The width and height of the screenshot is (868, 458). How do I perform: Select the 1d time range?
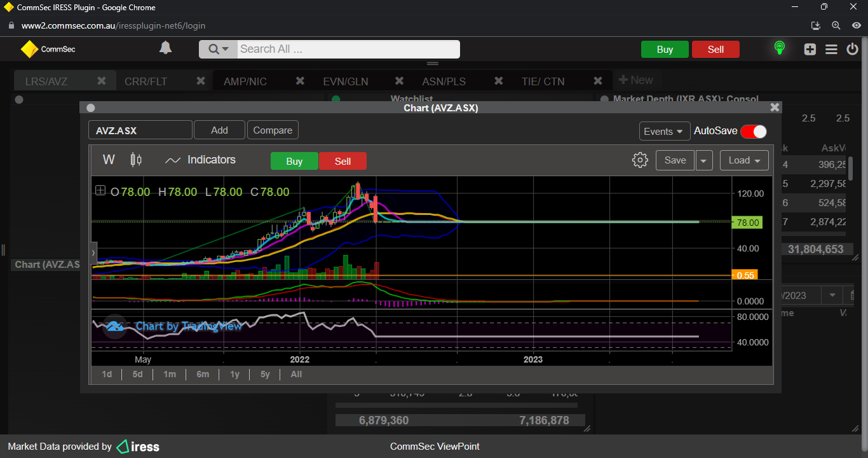(x=107, y=375)
